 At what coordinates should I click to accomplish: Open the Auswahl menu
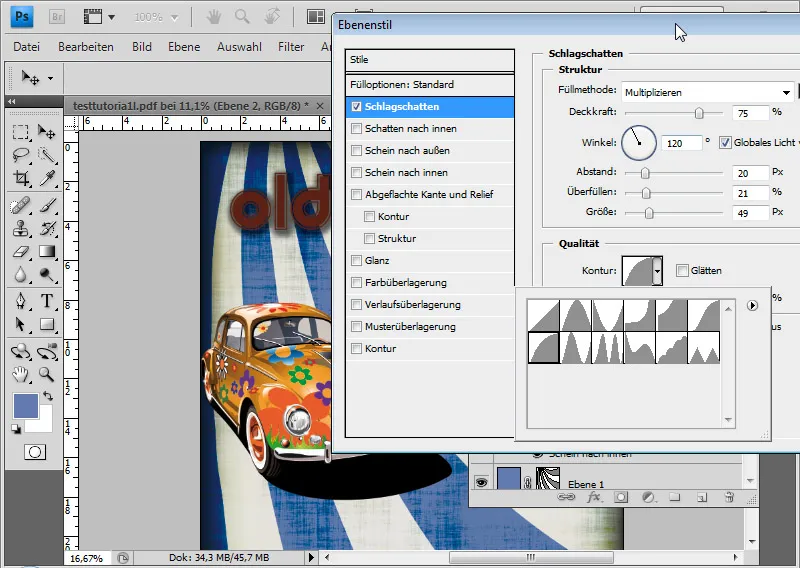tap(239, 47)
